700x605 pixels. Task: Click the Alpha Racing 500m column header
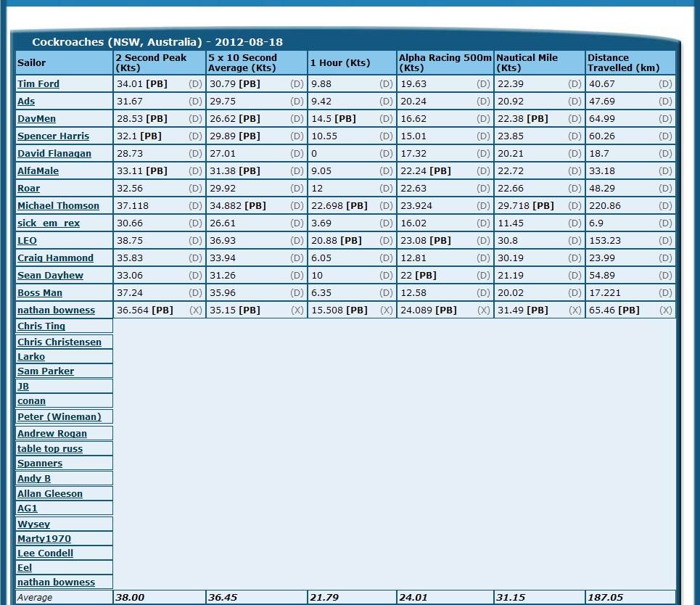coord(445,62)
